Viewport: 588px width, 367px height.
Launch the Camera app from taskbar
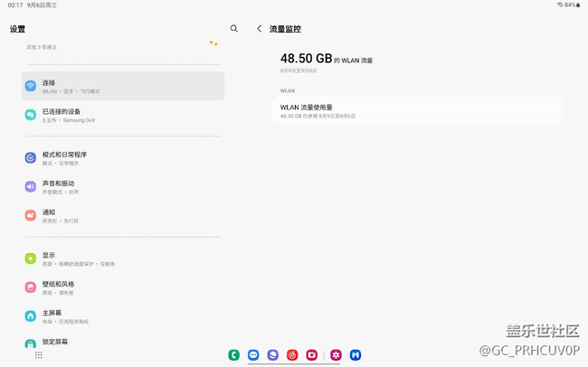click(x=312, y=355)
